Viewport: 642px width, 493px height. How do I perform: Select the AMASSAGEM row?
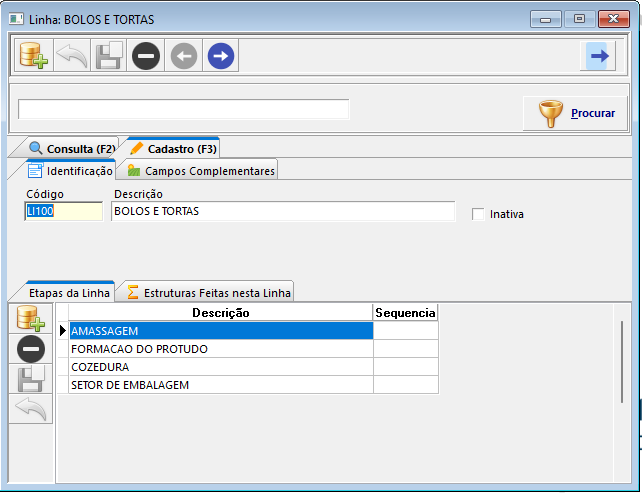pos(221,331)
